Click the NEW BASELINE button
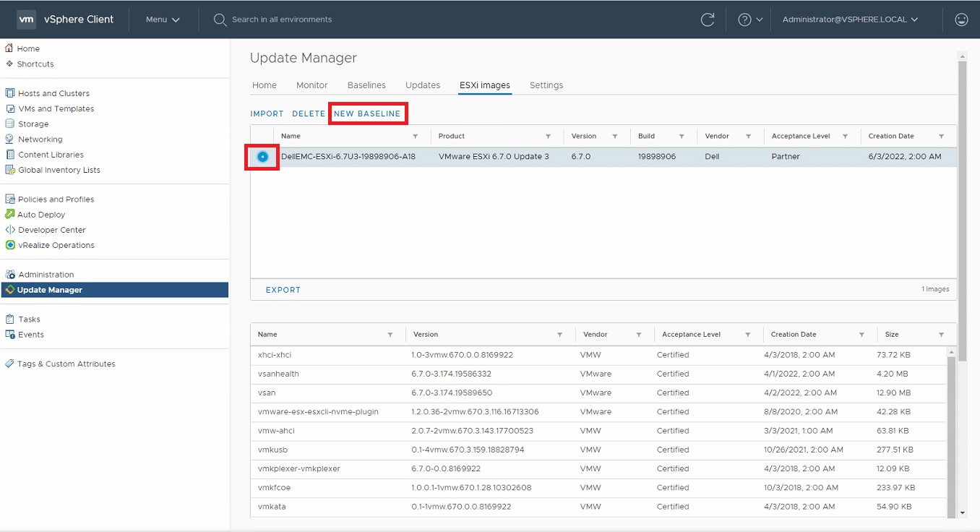The width and height of the screenshot is (980, 532). point(367,113)
